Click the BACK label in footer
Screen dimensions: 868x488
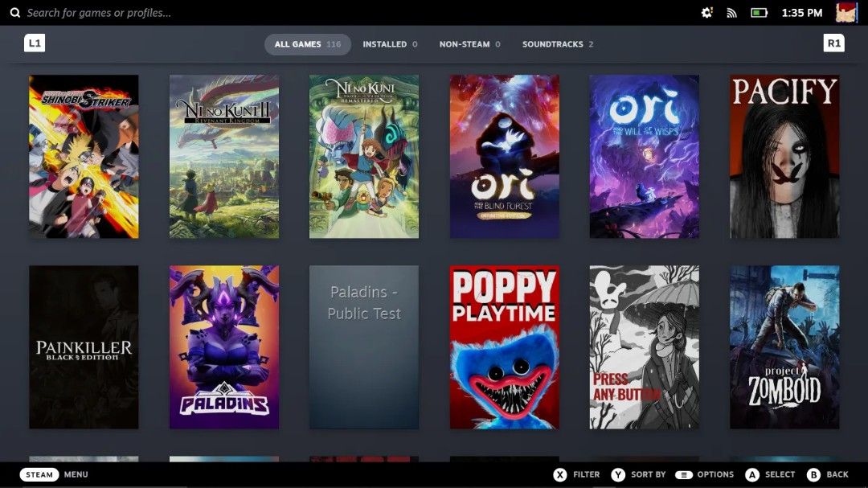(837, 474)
